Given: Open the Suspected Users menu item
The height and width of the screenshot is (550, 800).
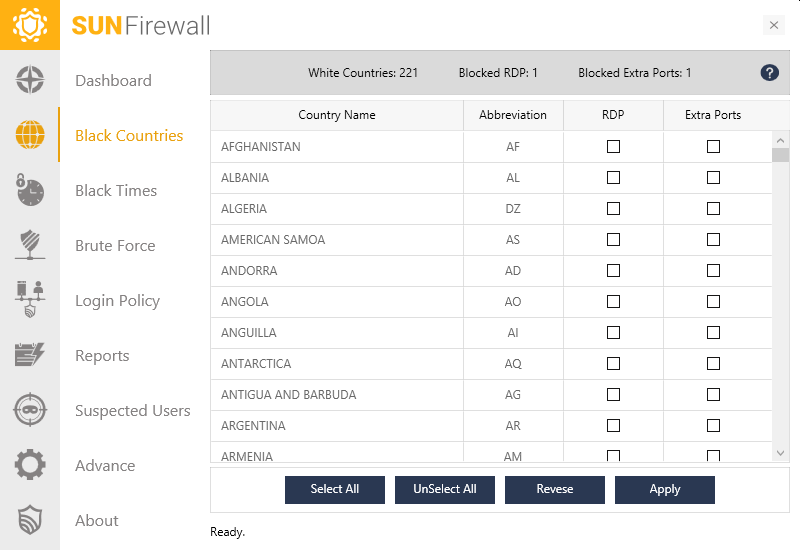Looking at the screenshot, I should [x=132, y=410].
